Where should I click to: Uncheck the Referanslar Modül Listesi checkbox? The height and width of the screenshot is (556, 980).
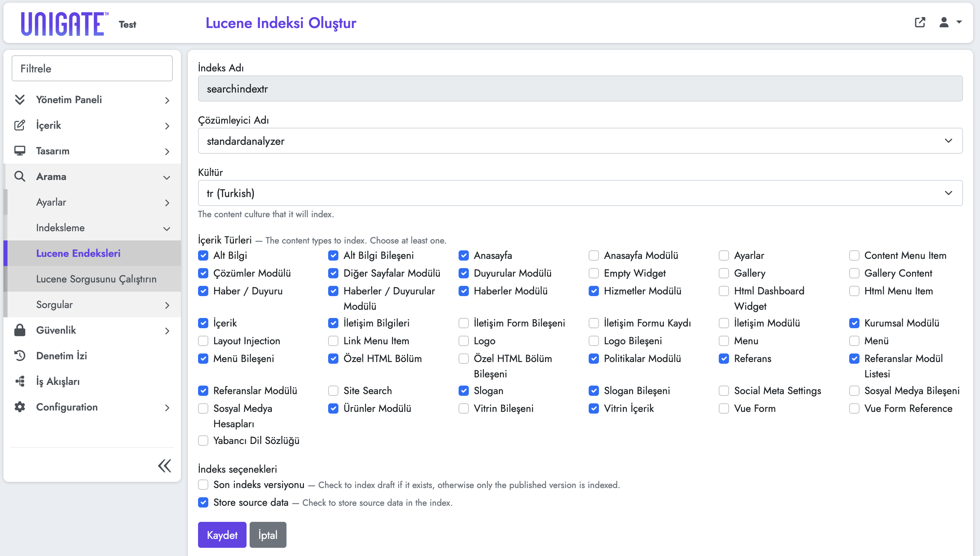854,358
